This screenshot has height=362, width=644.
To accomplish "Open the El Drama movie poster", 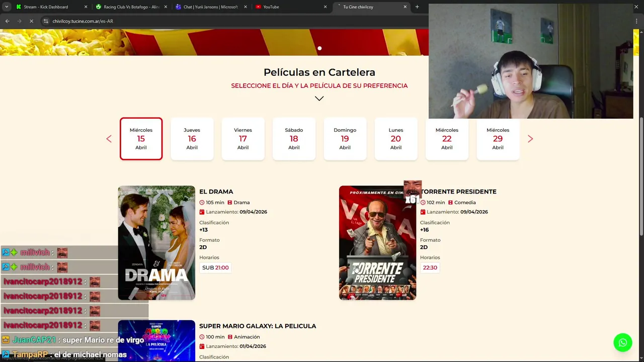I will point(156,243).
